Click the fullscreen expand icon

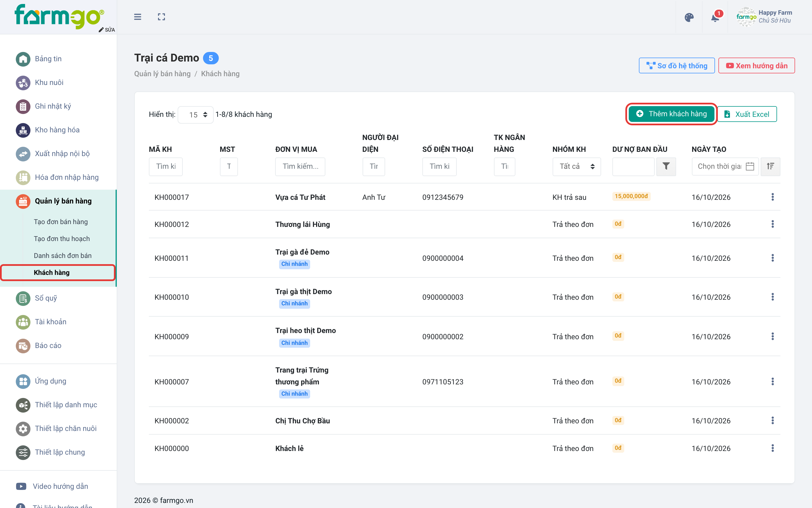(161, 17)
